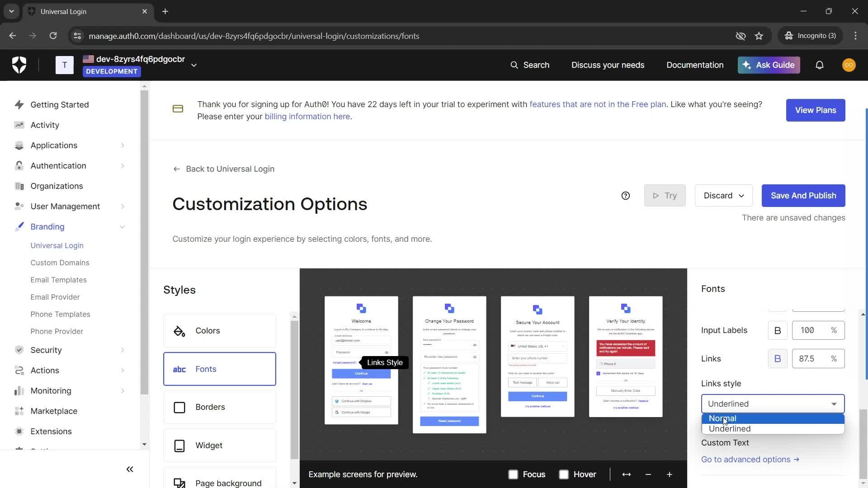Go back in browser history

(13, 36)
